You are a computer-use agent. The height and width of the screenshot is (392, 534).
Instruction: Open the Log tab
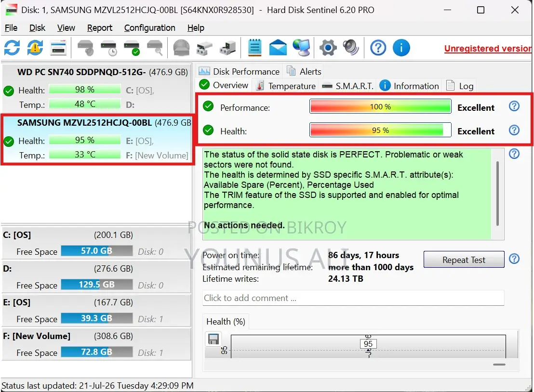[x=460, y=86]
